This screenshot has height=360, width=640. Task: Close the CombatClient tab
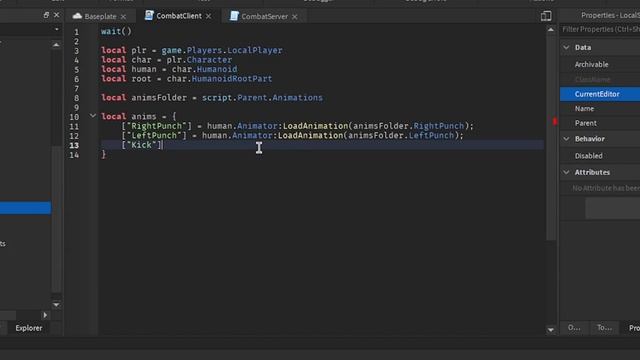pos(209,16)
